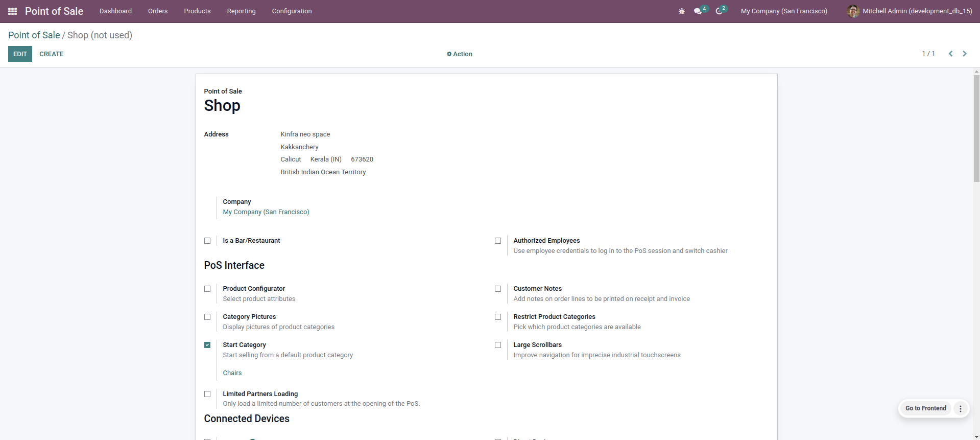Click the EDIT button
The image size is (980, 440).
(x=20, y=54)
